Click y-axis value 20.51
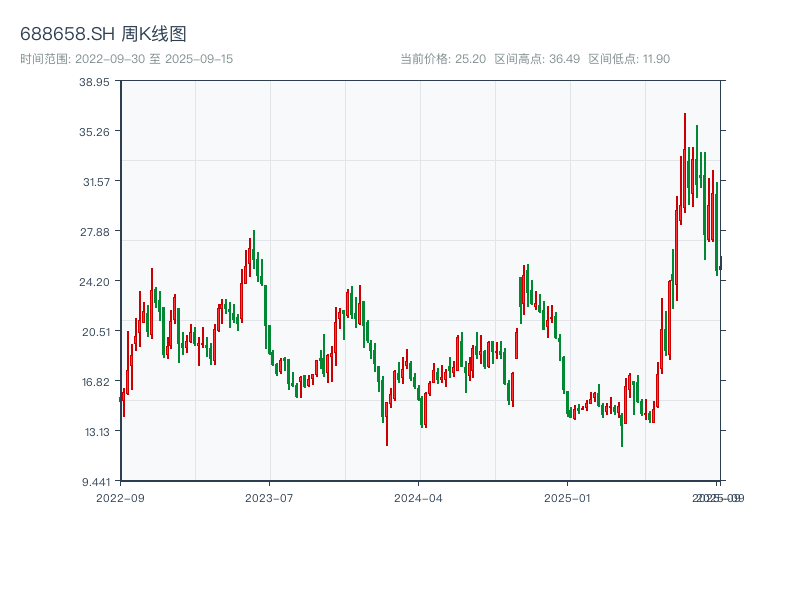800x600 pixels. pyautogui.click(x=96, y=332)
